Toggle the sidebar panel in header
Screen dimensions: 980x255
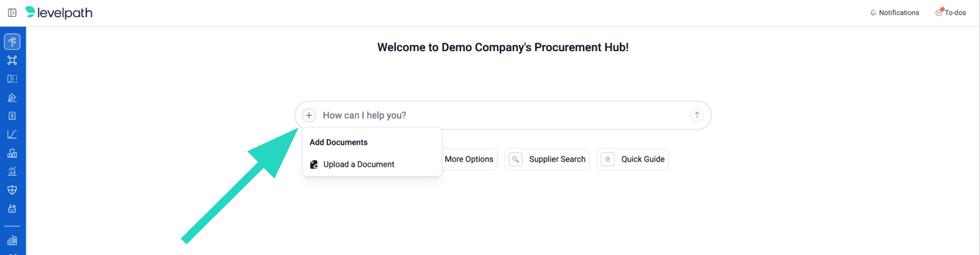[12, 13]
